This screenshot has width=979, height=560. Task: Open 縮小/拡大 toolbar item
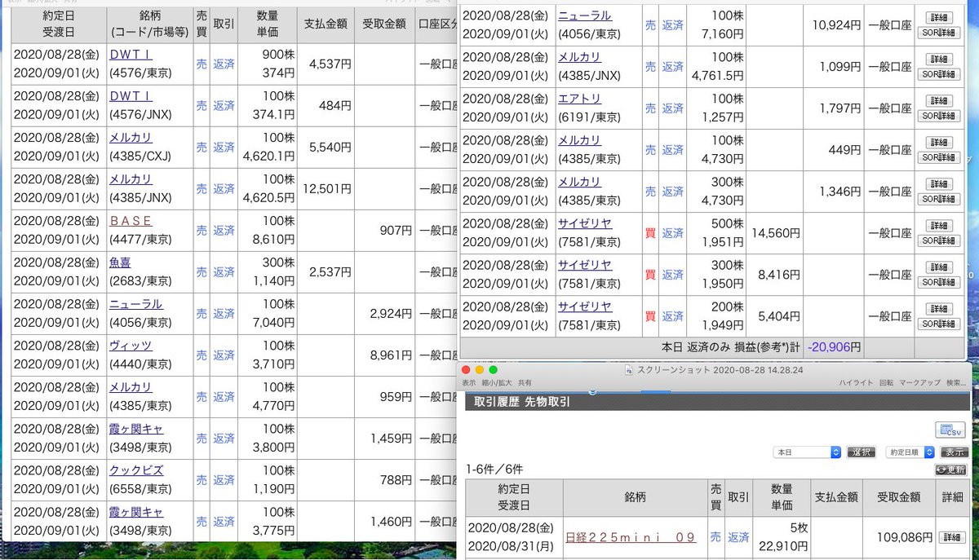click(x=496, y=382)
